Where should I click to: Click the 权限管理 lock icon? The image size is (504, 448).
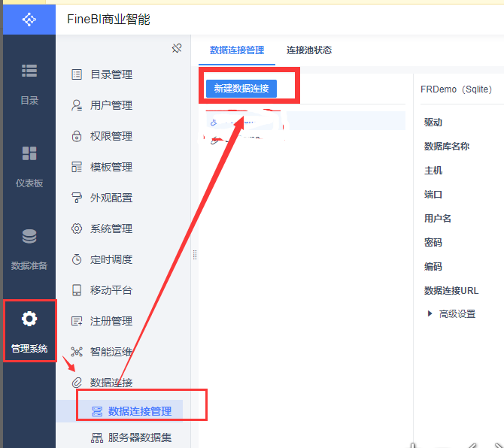pos(77,136)
